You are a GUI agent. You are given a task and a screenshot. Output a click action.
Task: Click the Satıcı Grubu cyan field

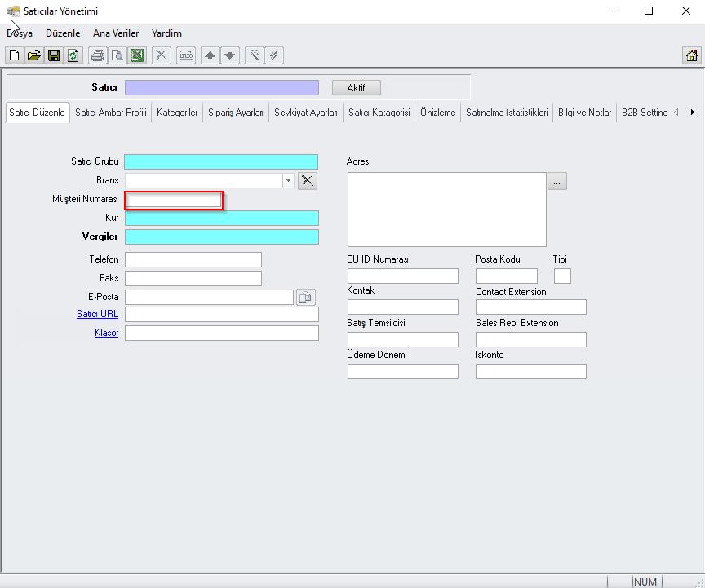click(221, 161)
